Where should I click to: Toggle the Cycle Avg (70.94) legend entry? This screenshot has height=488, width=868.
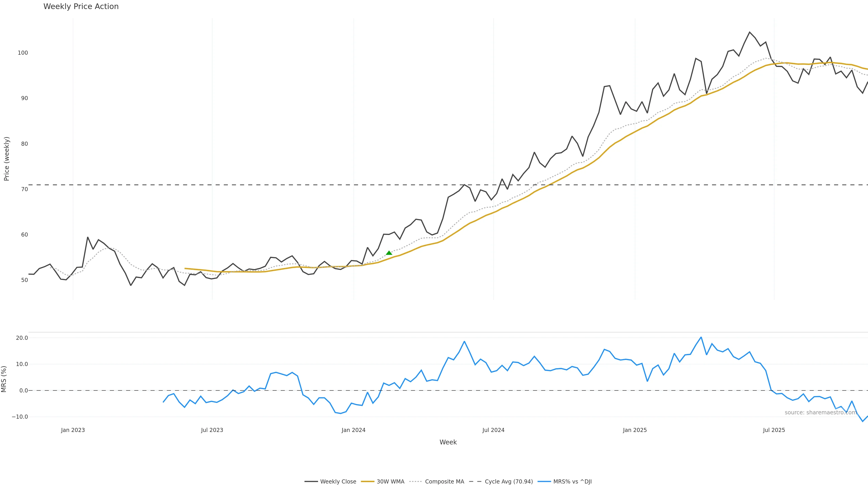[x=508, y=482]
